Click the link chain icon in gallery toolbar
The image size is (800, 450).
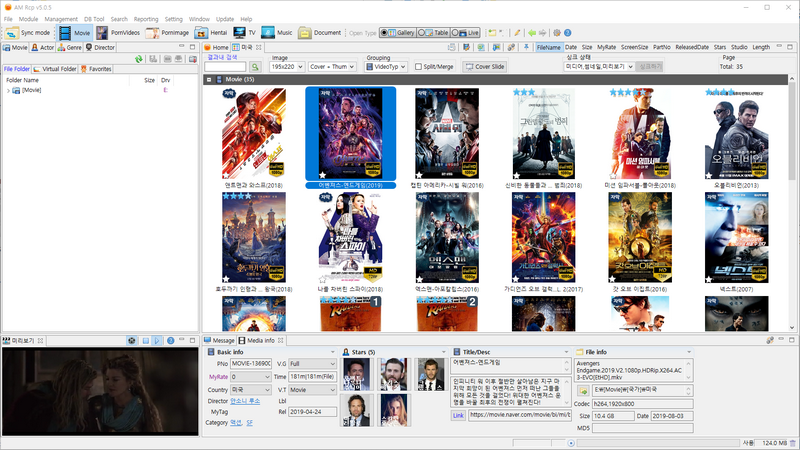(511, 47)
